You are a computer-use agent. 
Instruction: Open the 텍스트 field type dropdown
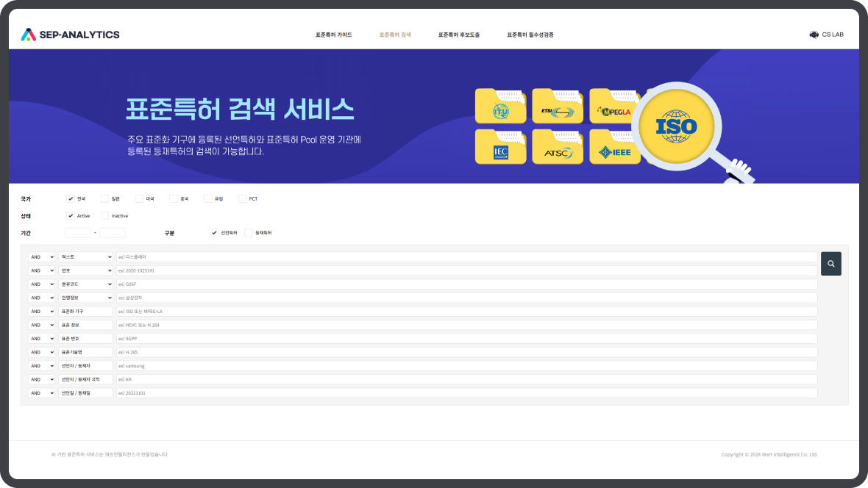(x=86, y=256)
